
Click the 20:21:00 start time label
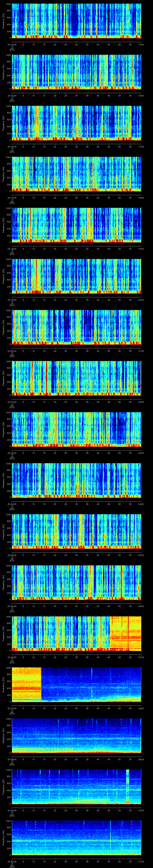tap(12, 402)
